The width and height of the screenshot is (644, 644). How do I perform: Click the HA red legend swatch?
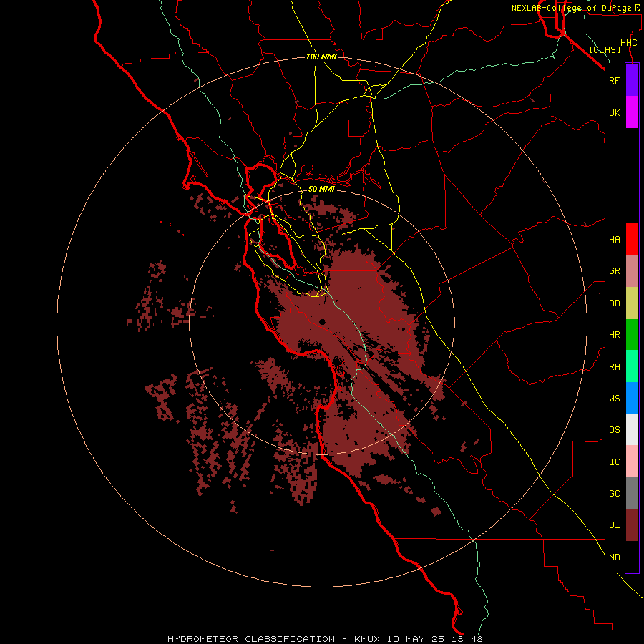[632, 239]
